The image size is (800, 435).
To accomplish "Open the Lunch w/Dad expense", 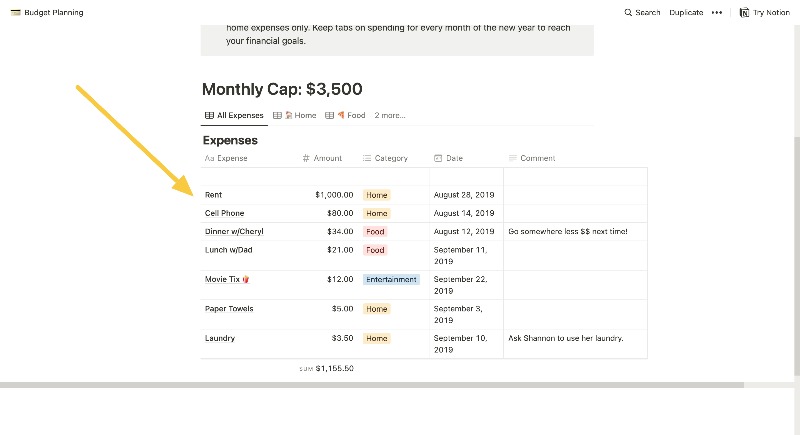I will (229, 250).
